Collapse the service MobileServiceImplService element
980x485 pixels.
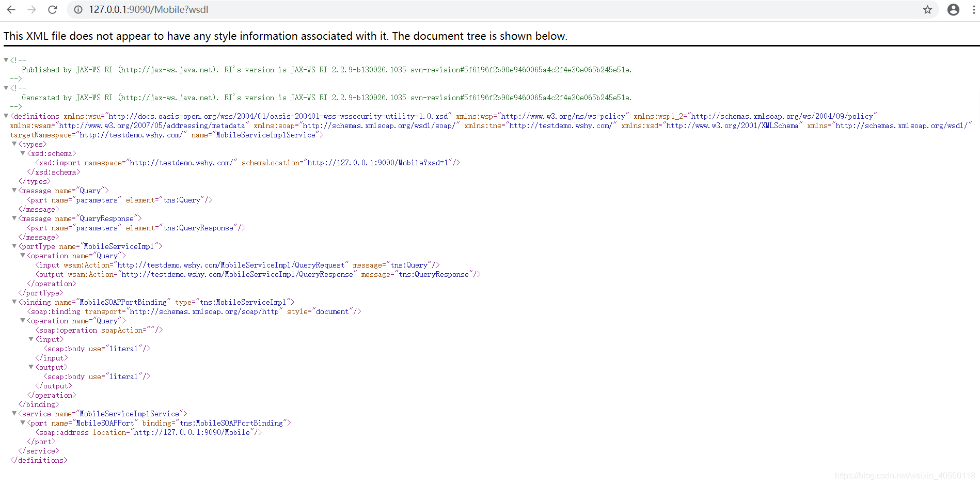[14, 413]
